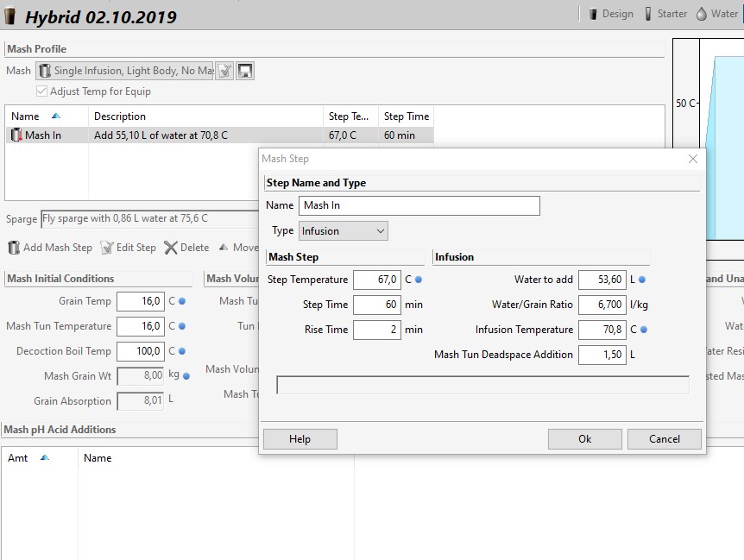744x560 pixels.
Task: Click blue dot beside Infusion Temperature
Action: click(642, 330)
